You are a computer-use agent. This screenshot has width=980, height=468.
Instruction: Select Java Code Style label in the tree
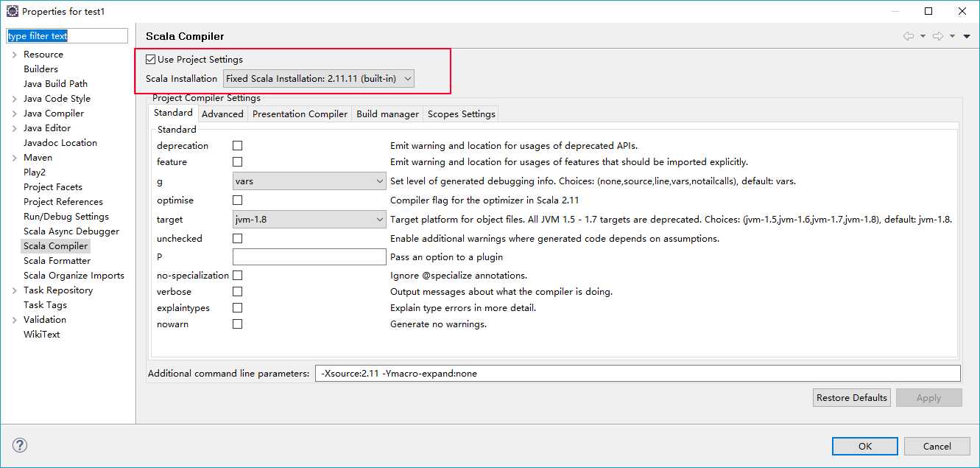(x=57, y=99)
